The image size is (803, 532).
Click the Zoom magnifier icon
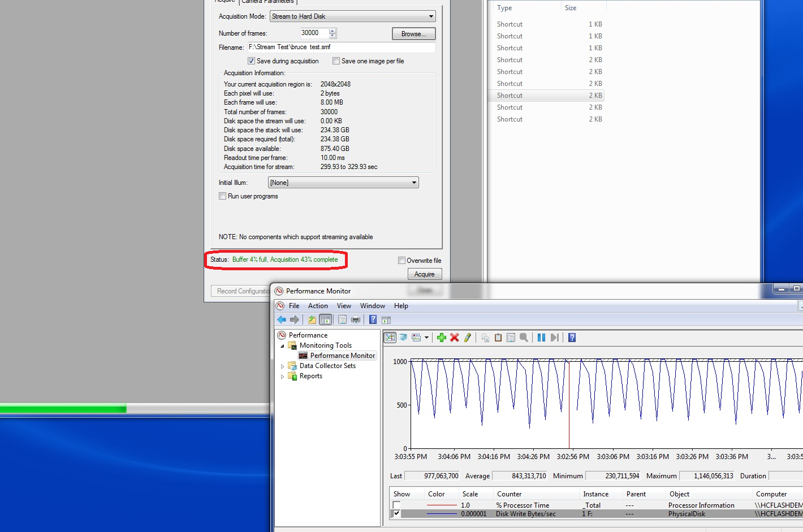coord(524,338)
